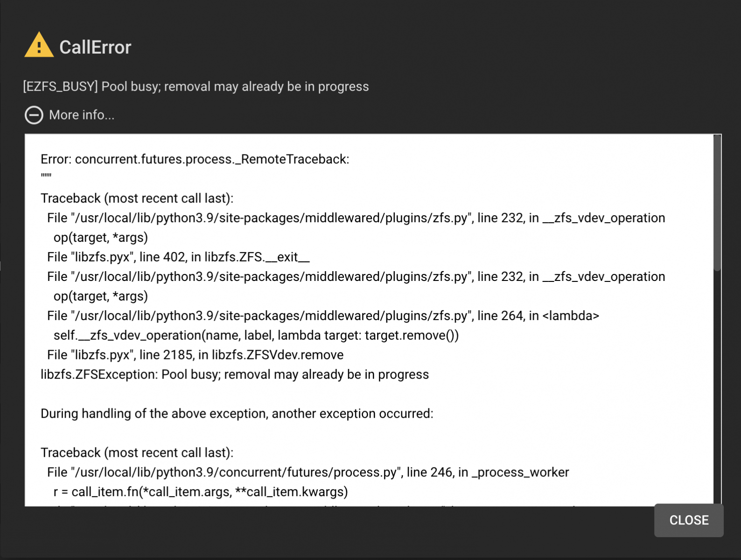Click the yellow warning triangle icon
The image size is (741, 560).
click(39, 45)
